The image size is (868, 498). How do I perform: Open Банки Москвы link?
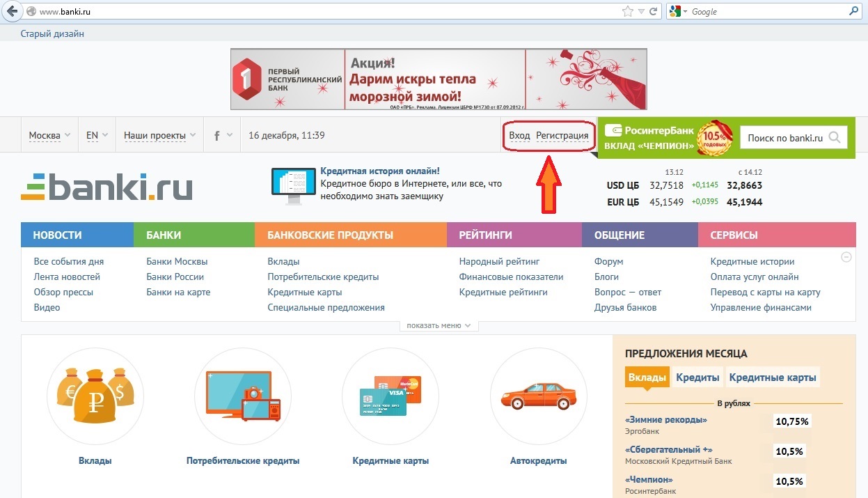point(177,261)
